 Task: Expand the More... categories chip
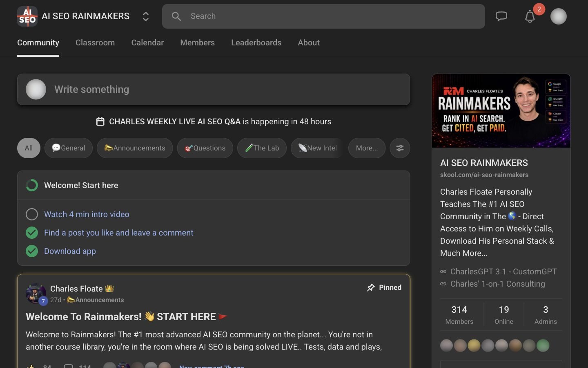tap(367, 148)
